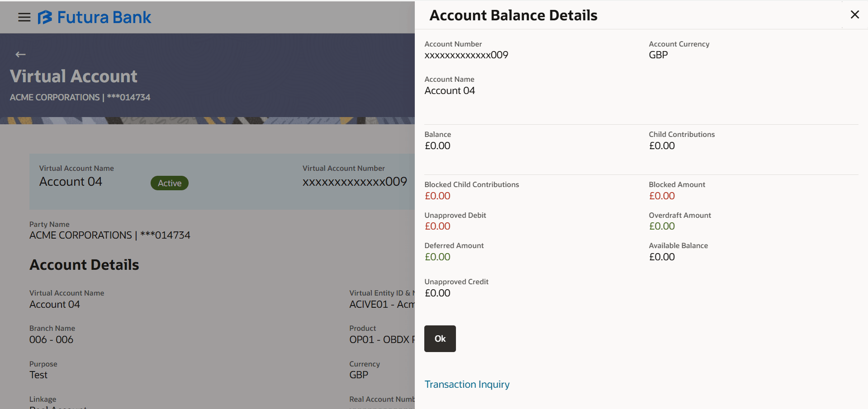This screenshot has width=868, height=409.
Task: Open the hamburger navigation menu
Action: point(24,17)
